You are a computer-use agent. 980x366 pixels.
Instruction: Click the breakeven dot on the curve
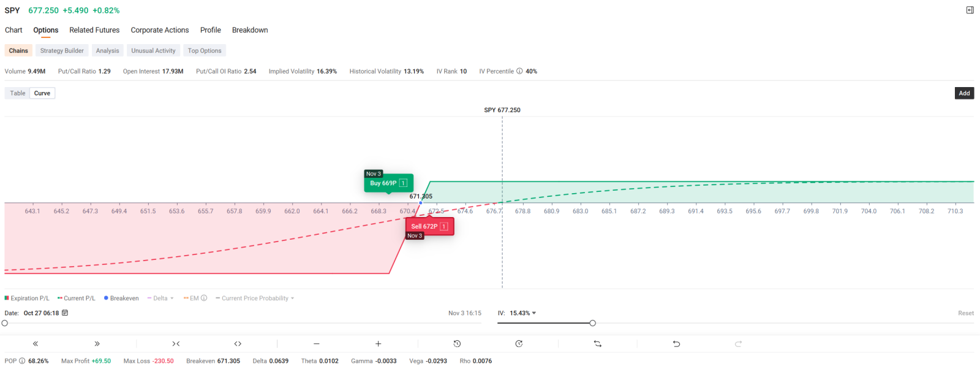click(420, 203)
